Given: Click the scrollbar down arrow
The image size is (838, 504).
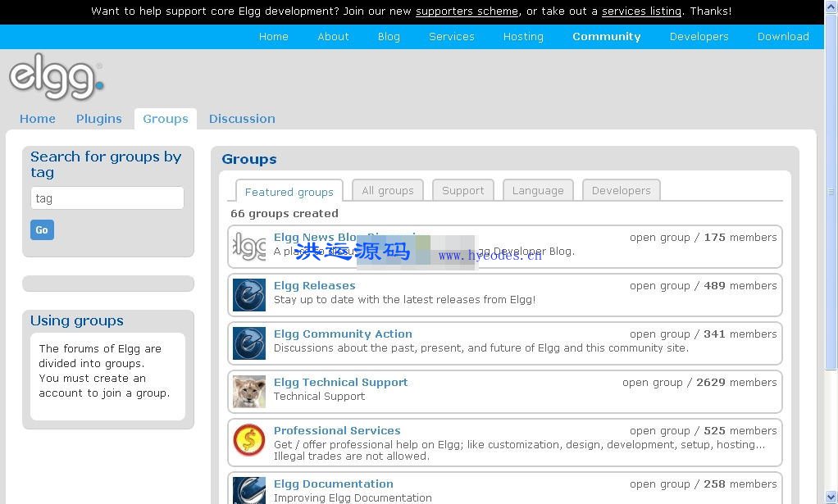Looking at the screenshot, I should coord(831,497).
